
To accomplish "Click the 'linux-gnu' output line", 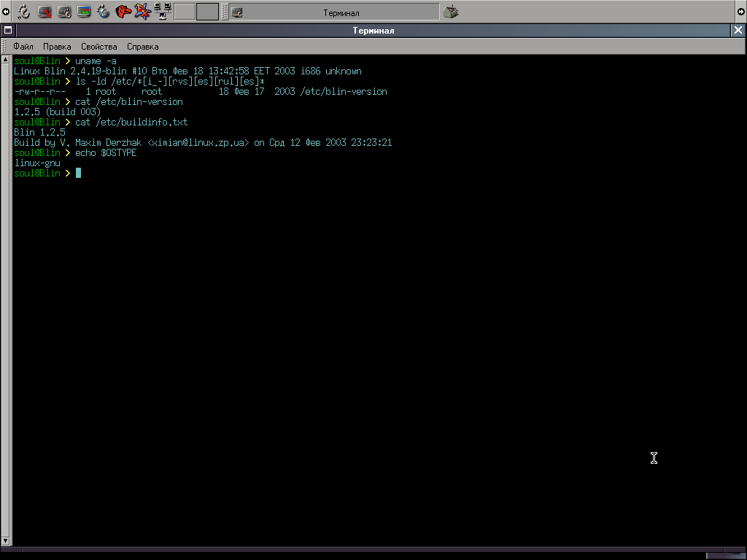I will point(37,163).
